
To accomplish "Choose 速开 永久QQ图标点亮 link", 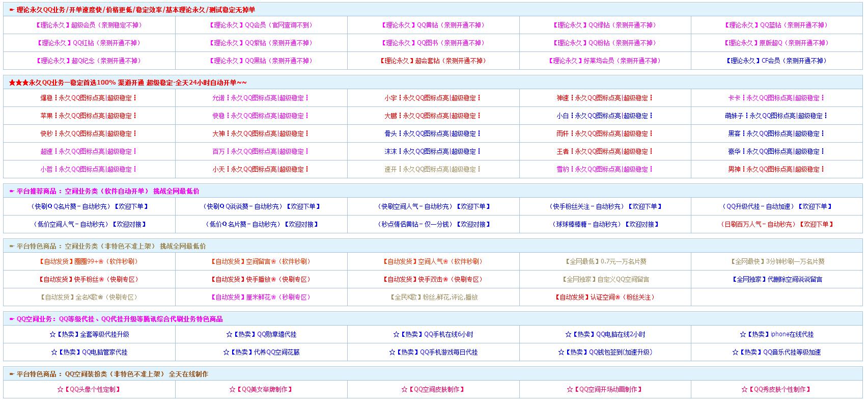I will pyautogui.click(x=433, y=169).
